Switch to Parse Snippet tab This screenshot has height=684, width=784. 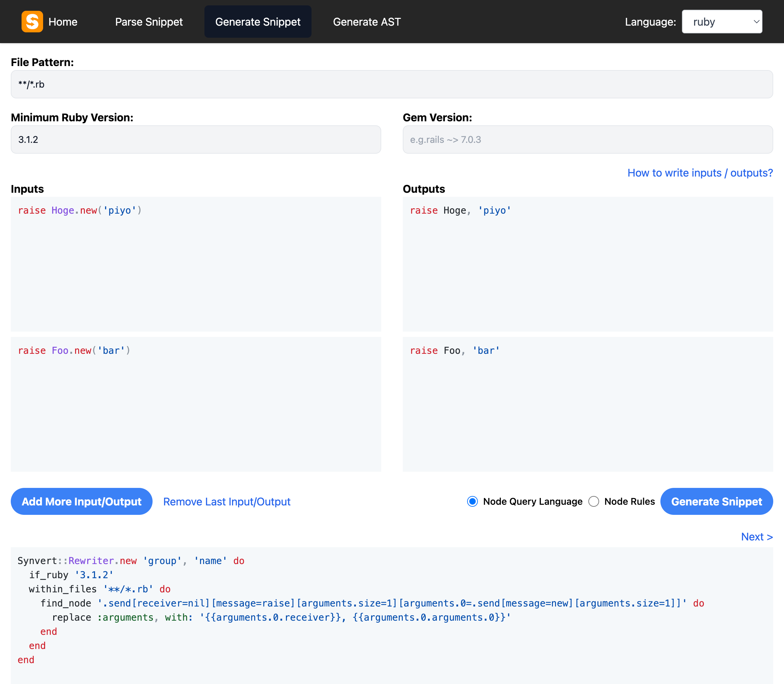click(x=149, y=22)
